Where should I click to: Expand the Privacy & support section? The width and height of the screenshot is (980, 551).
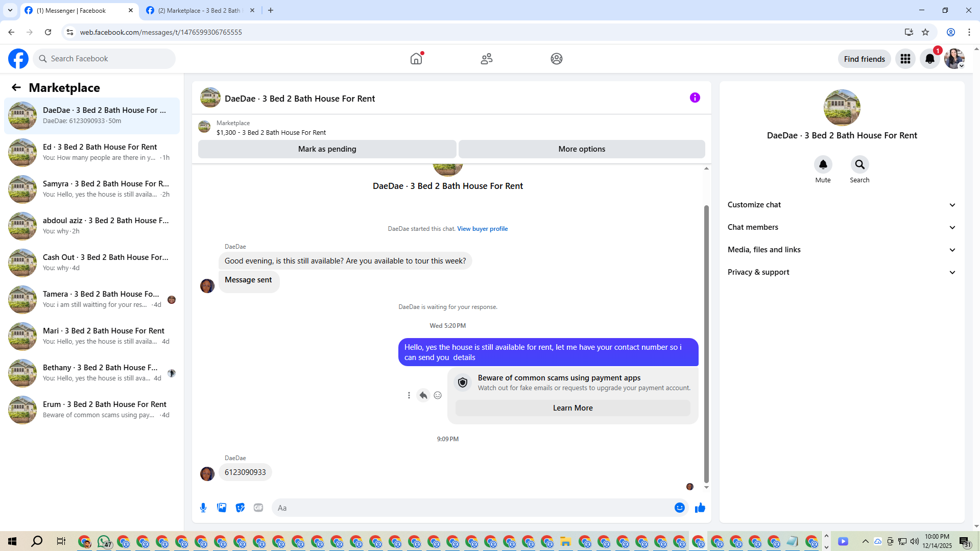tap(842, 272)
